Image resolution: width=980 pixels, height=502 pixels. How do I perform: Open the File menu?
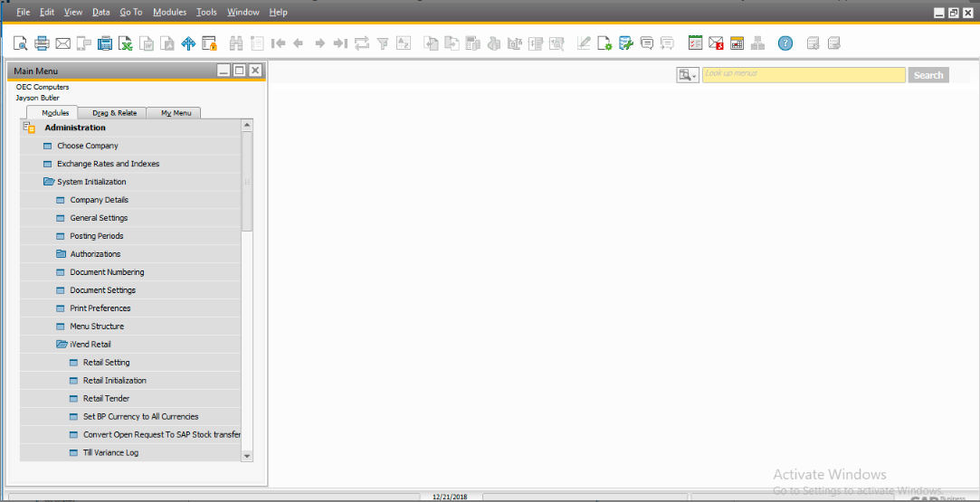pos(24,12)
